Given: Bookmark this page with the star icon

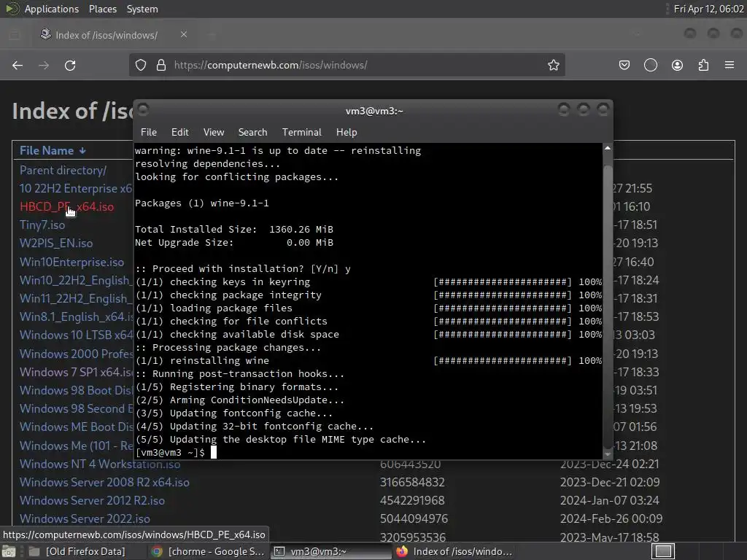Looking at the screenshot, I should coord(553,65).
